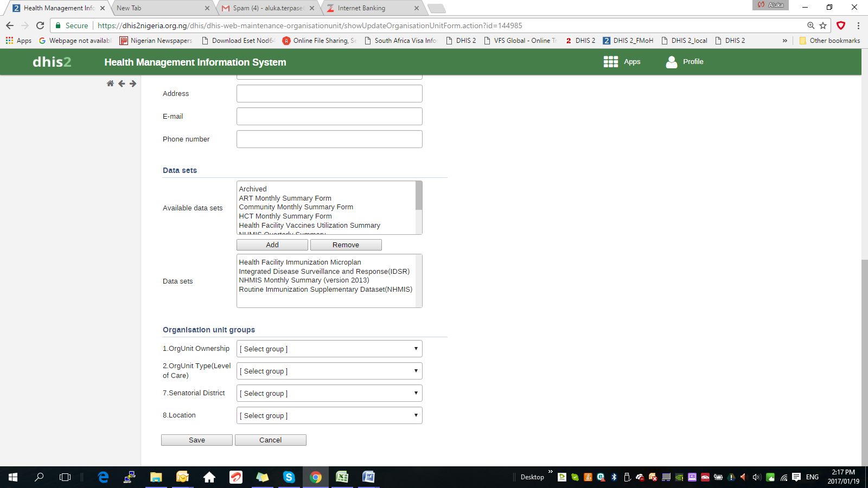Click the home icon above the form

click(x=110, y=84)
